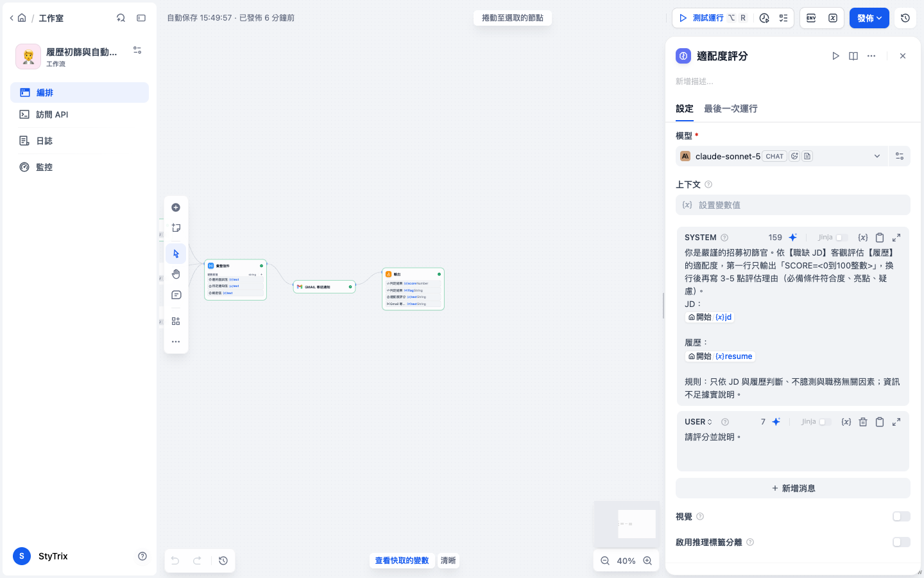Open the sidebar help question mark icon
Screen dimensions: 924x578
142,556
